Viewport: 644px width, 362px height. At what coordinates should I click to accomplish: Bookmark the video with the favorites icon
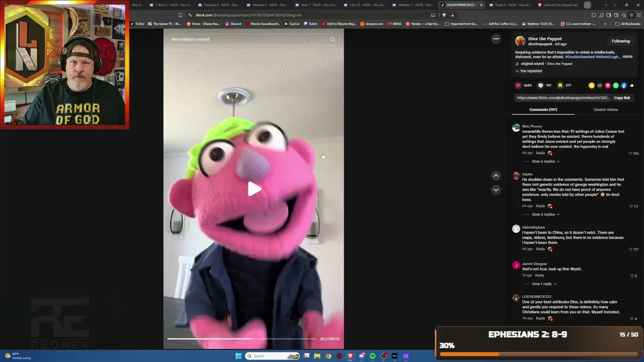click(560, 85)
